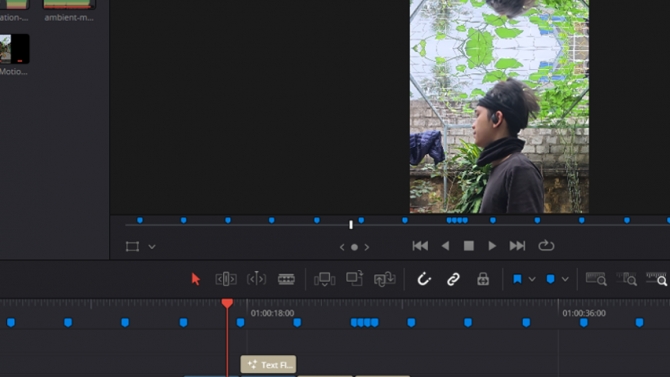Image resolution: width=670 pixels, height=377 pixels.
Task: Open the flag color dropdown arrow
Action: (x=532, y=279)
